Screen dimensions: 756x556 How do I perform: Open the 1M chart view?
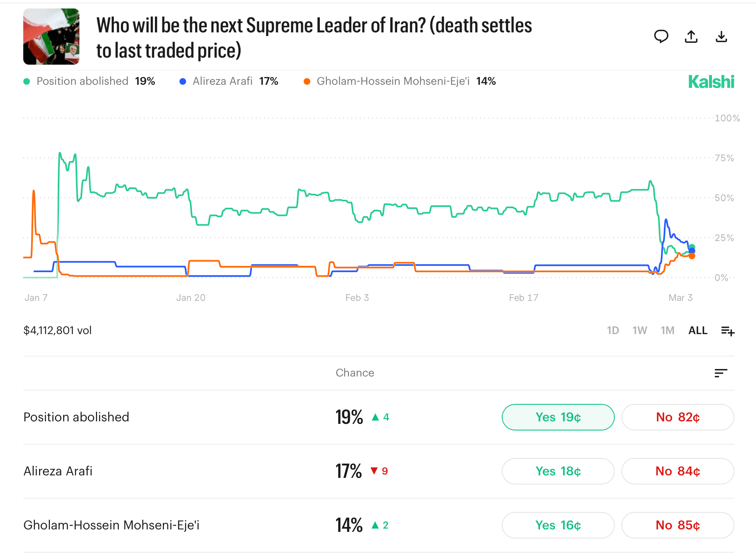tap(667, 330)
